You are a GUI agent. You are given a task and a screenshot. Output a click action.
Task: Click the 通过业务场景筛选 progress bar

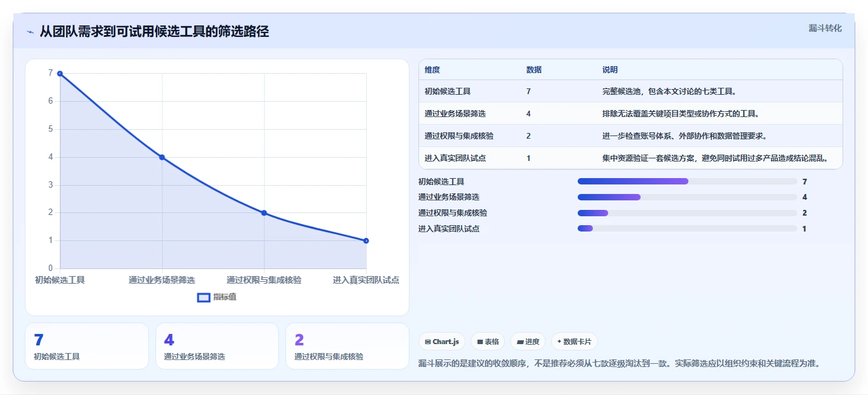pos(687,197)
